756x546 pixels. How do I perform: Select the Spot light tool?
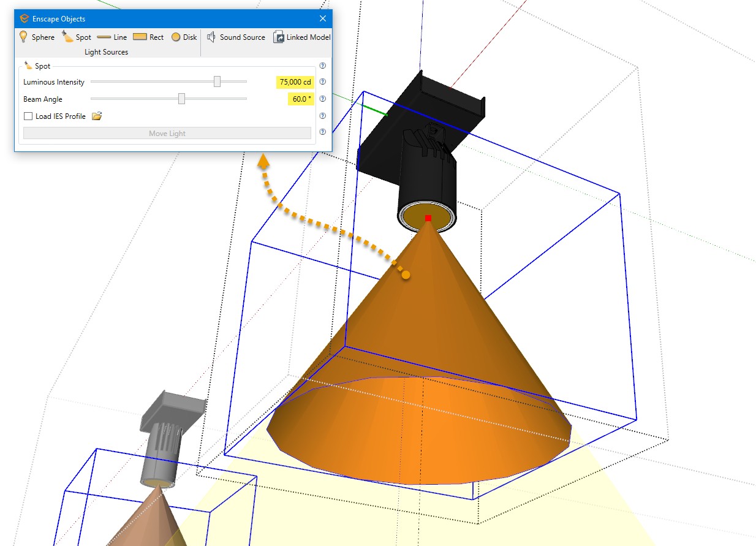click(x=77, y=37)
